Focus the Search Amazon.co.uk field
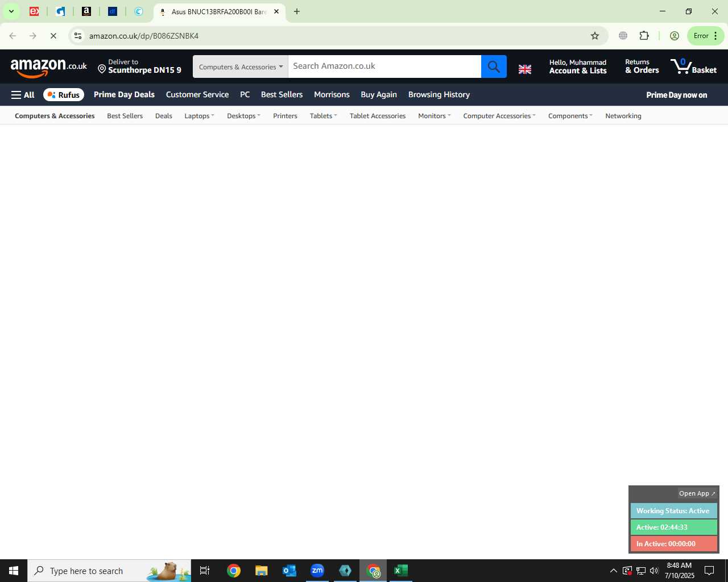This screenshot has width=728, height=582. pos(384,66)
